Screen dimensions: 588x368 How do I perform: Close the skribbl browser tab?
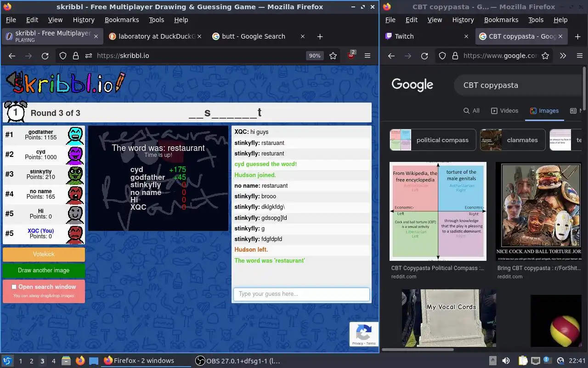[x=96, y=36]
